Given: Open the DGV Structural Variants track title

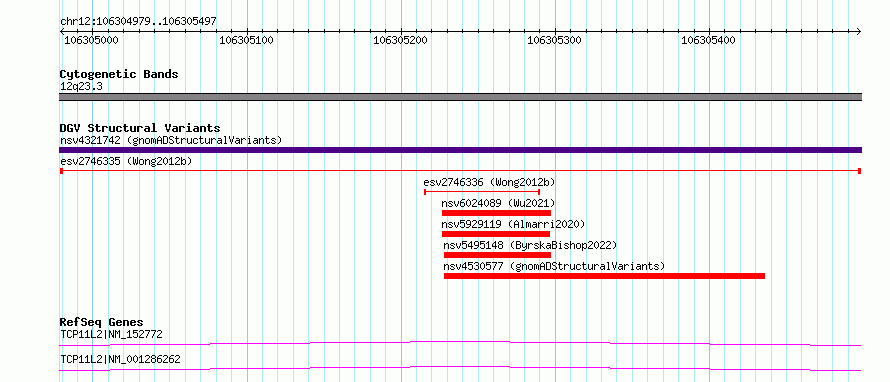Looking at the screenshot, I should (x=140, y=128).
